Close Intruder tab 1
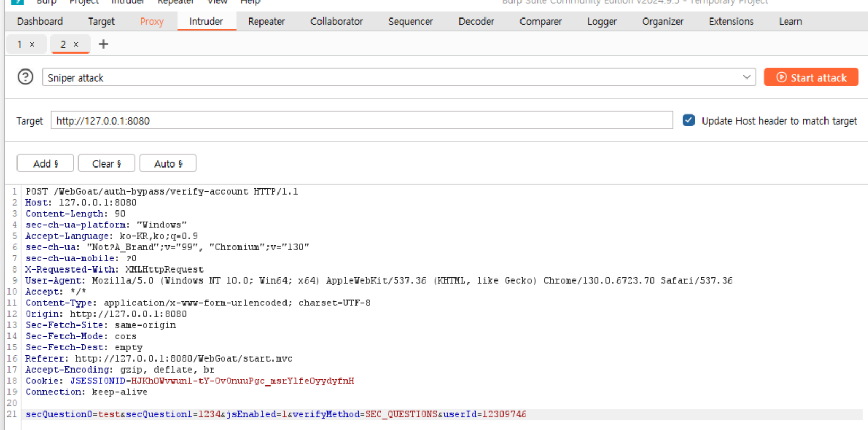 coord(32,45)
